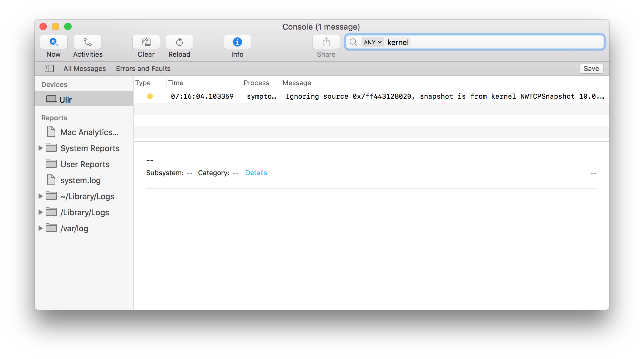Click the Details link
The image size is (644, 359).
click(256, 173)
